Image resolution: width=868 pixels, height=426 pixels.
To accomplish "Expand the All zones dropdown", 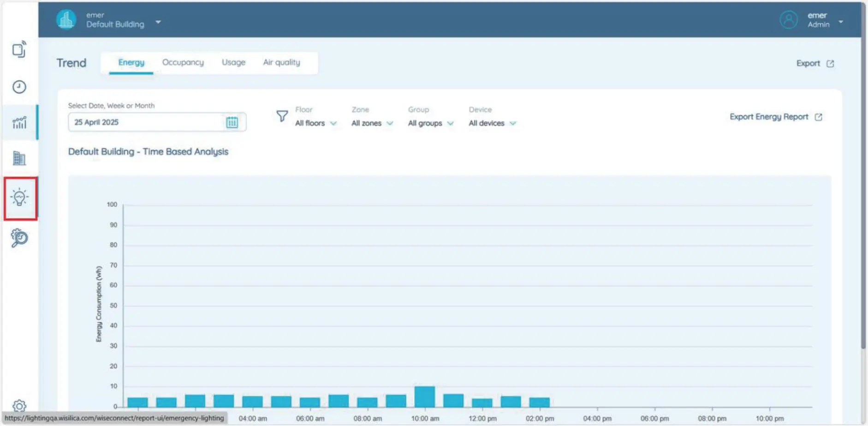I will 372,123.
